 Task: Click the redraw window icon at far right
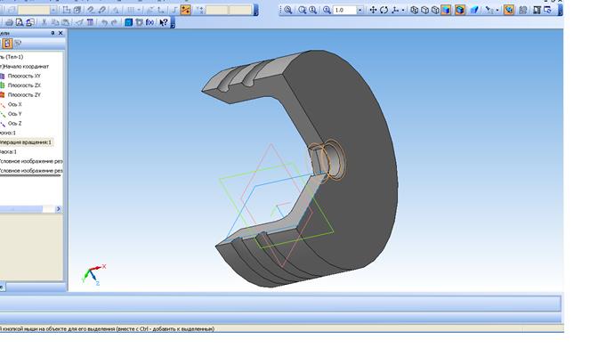coord(547,10)
